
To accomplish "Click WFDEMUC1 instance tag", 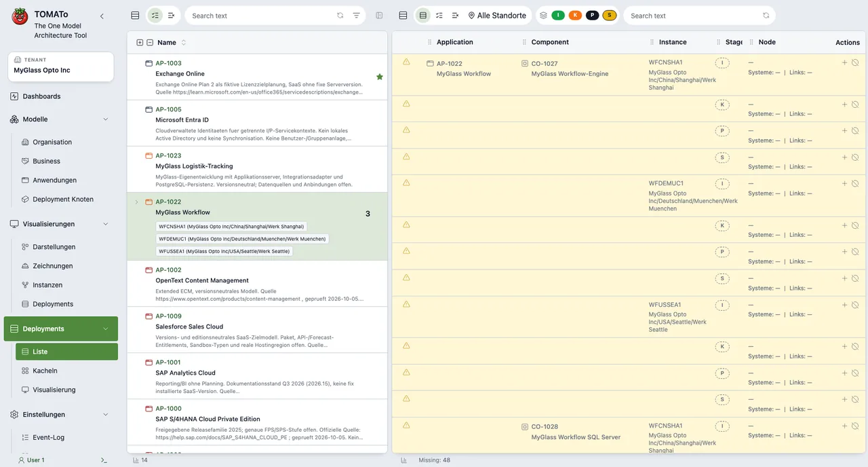I will pyautogui.click(x=242, y=239).
